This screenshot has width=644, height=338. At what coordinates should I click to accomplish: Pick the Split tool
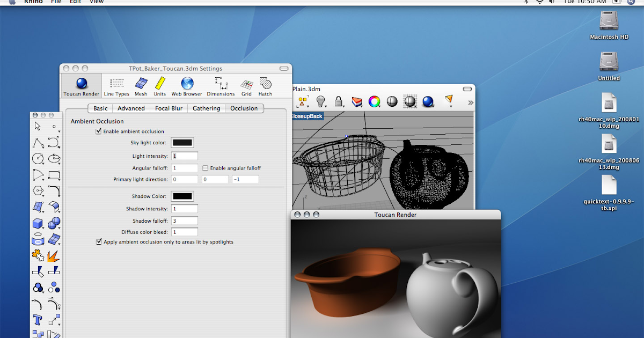point(54,271)
